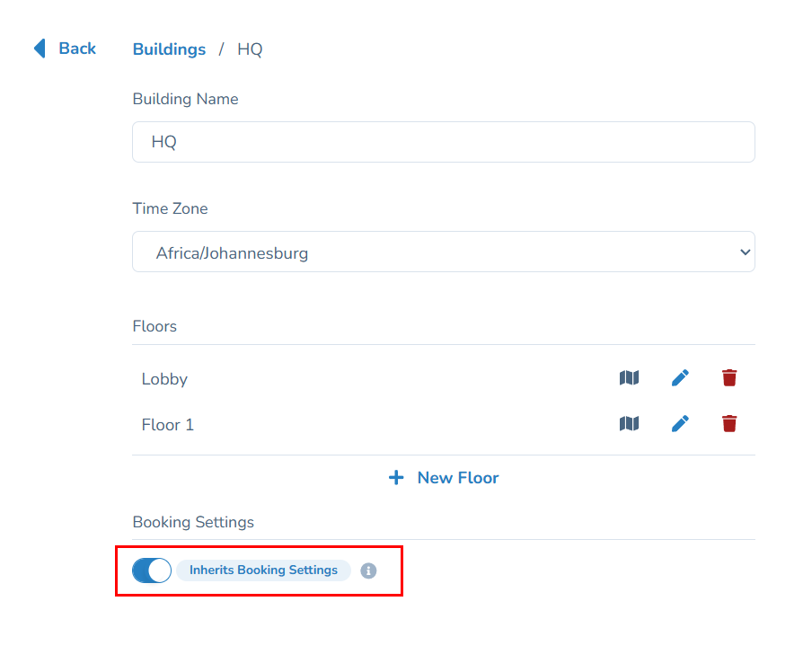This screenshot has width=812, height=672.
Task: Delete the Floor 1 floor
Action: click(729, 423)
